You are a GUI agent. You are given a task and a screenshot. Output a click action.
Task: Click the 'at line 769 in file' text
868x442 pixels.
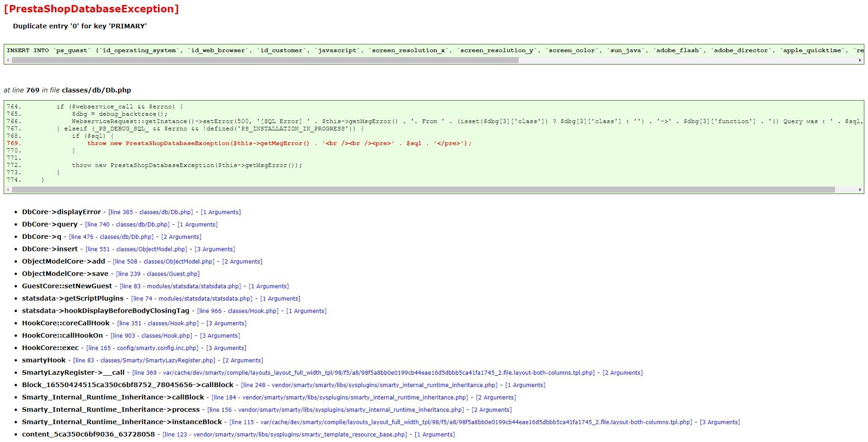tap(67, 90)
